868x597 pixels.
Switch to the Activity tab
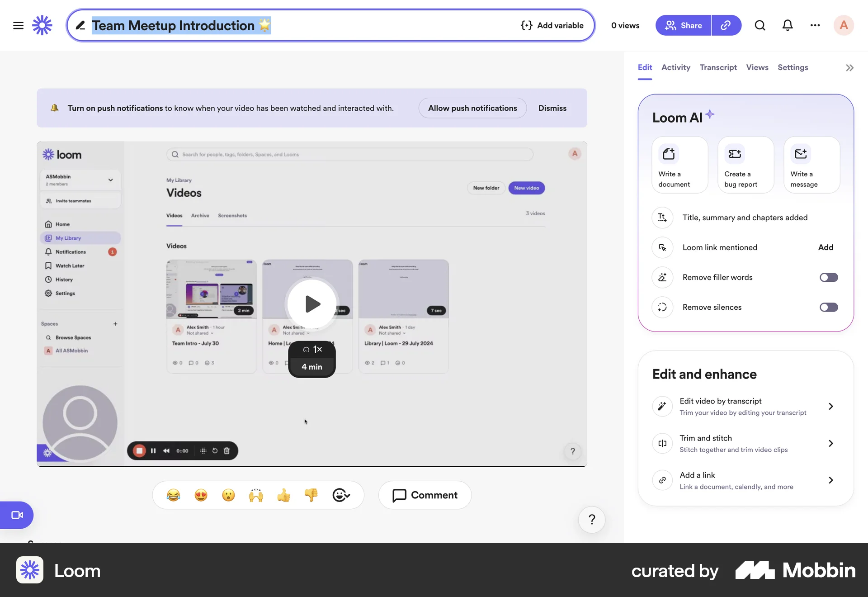point(675,67)
